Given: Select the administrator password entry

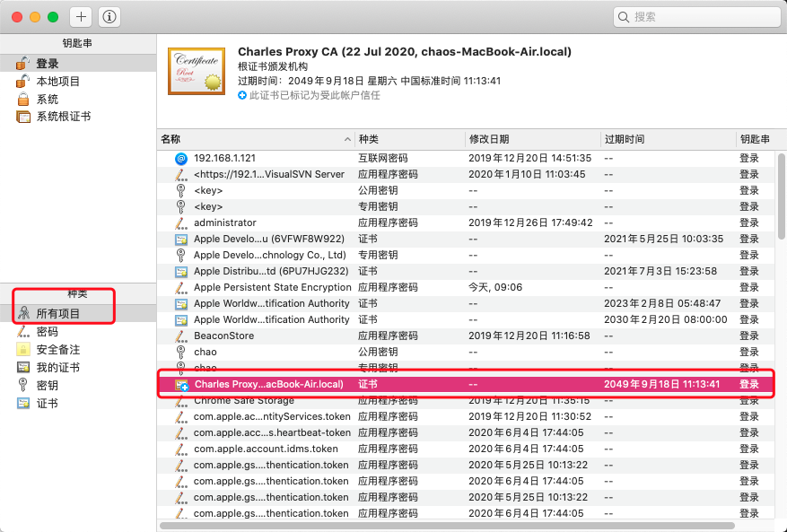Looking at the screenshot, I should tap(467, 222).
